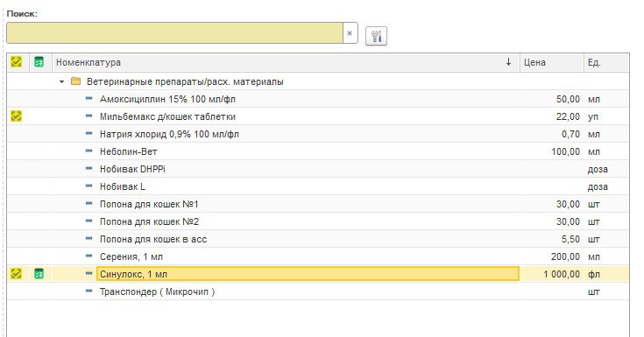Image resolution: width=644 pixels, height=337 pixels.
Task: Click the dash icon beside Транспондер
Action: [x=89, y=291]
